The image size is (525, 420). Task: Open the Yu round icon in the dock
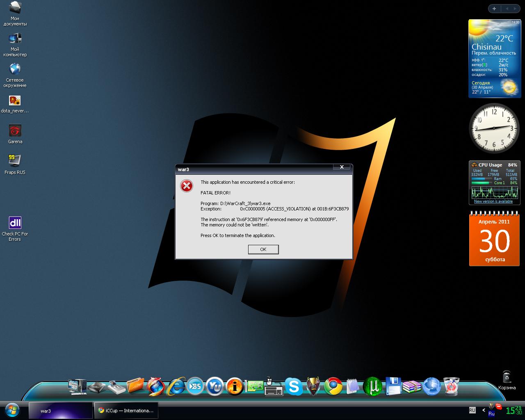click(215, 386)
